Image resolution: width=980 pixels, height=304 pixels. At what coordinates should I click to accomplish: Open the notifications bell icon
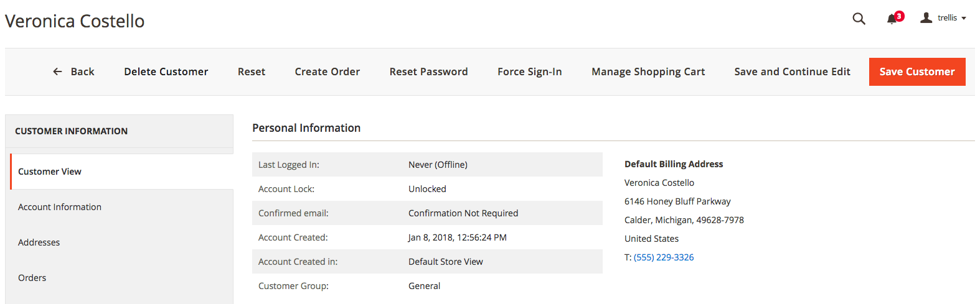tap(892, 19)
